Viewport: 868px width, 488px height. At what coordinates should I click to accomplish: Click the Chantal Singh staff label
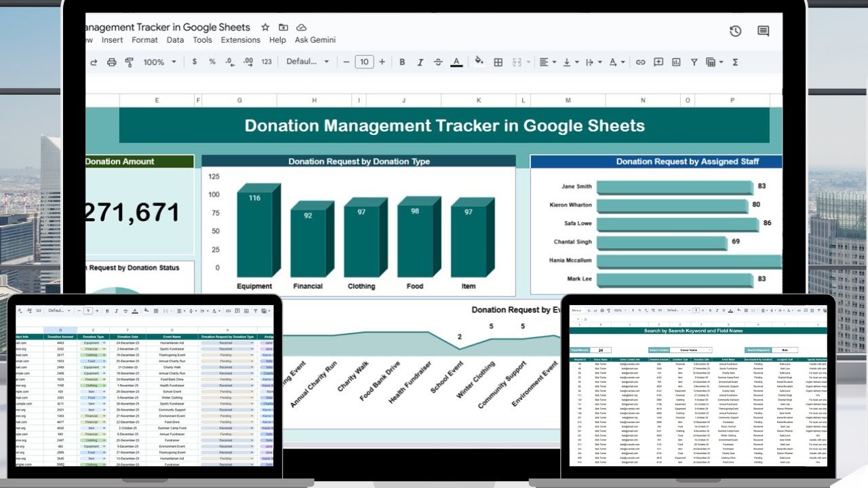pos(573,242)
